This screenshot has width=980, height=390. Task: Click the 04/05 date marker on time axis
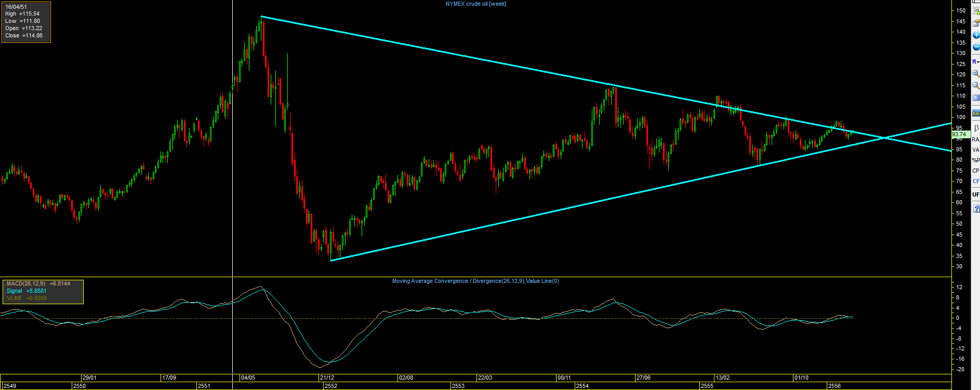click(x=248, y=378)
